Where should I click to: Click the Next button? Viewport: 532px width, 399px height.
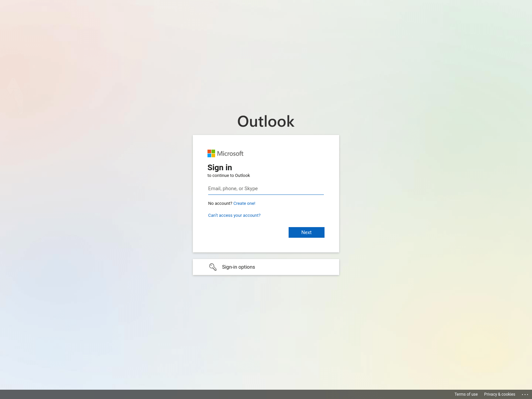pos(307,232)
